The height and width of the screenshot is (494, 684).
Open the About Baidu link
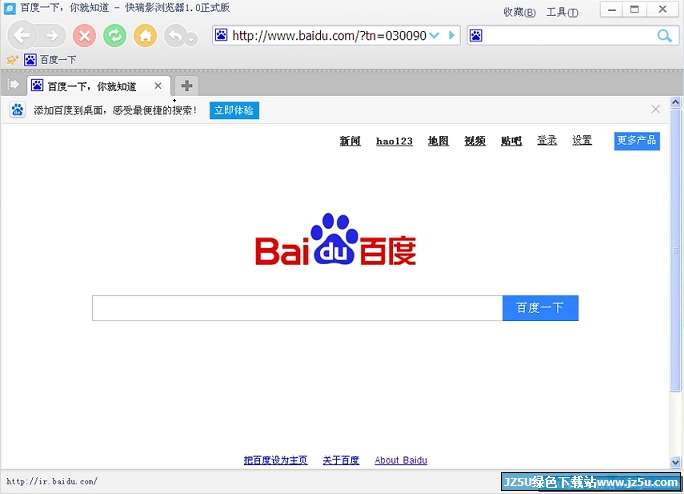tap(401, 460)
